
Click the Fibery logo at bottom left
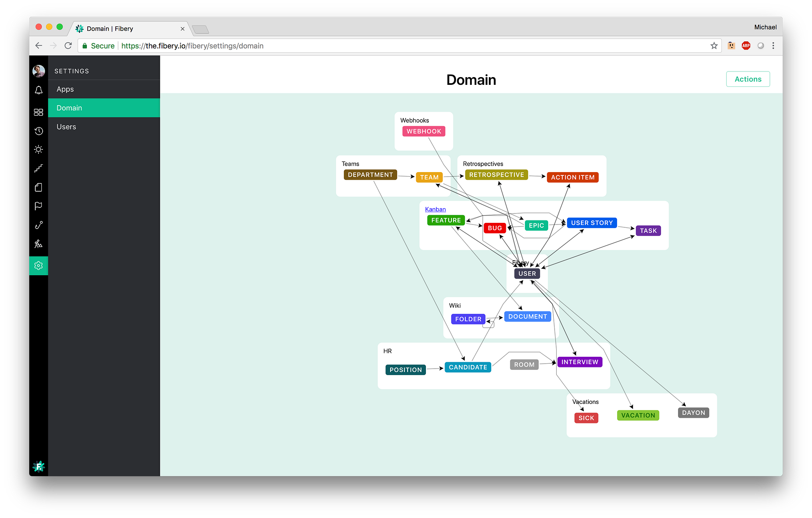[38, 466]
